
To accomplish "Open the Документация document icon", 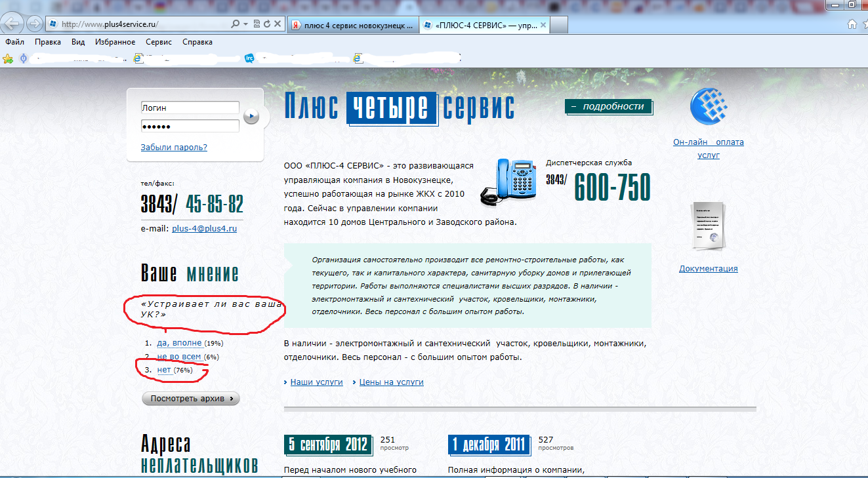I will [709, 227].
